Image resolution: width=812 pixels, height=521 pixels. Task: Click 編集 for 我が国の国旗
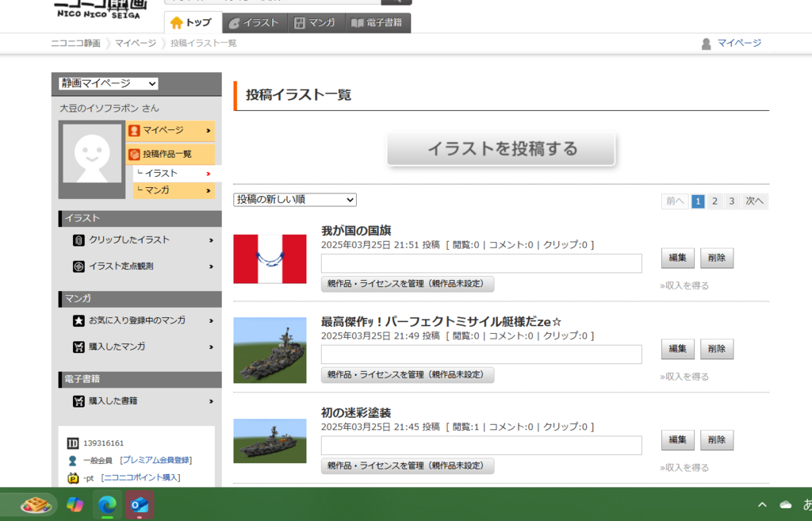pos(677,258)
